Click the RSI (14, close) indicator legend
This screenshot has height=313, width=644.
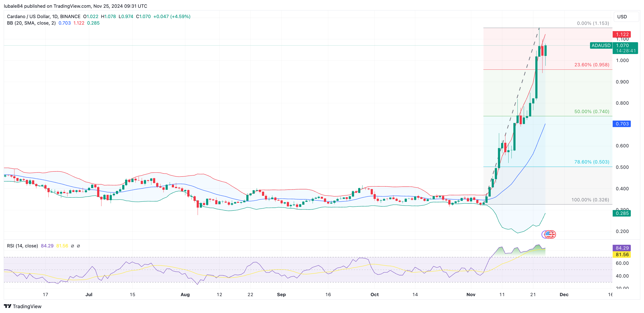click(22, 246)
